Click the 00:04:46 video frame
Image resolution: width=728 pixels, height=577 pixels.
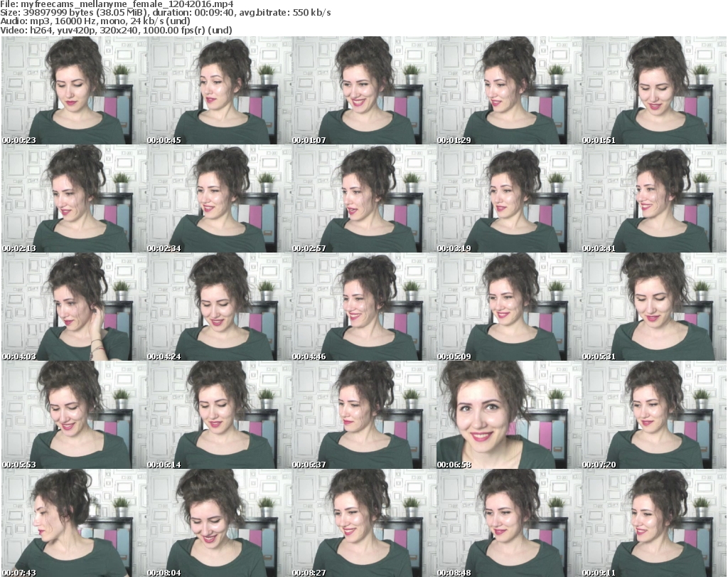tap(363, 307)
